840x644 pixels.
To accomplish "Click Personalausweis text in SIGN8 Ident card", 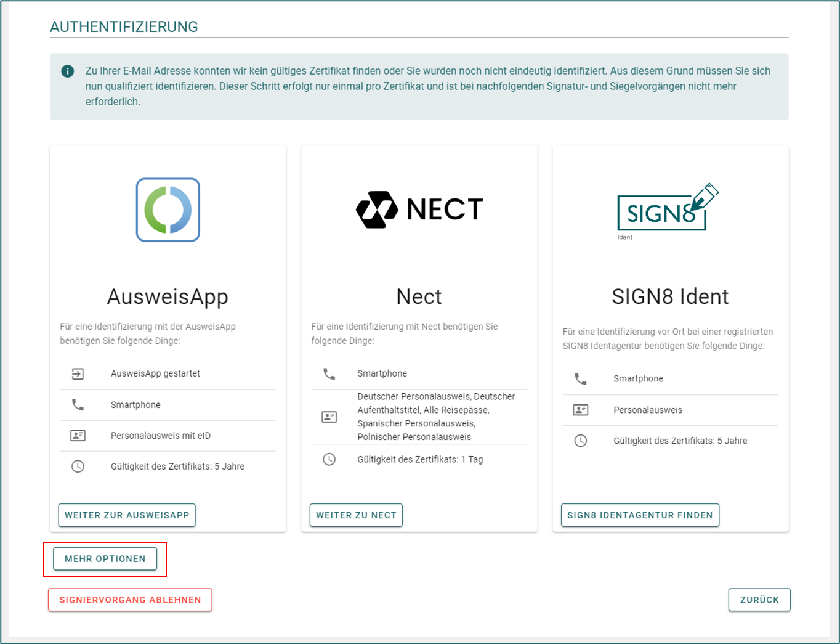I will coord(648,410).
